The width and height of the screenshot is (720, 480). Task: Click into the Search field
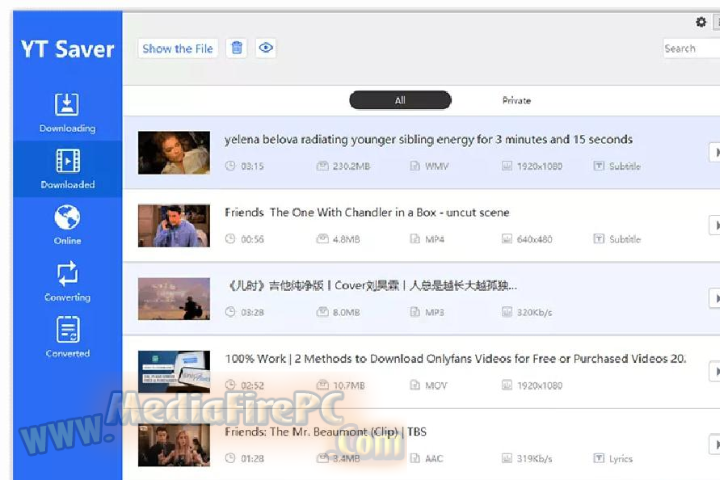click(691, 48)
